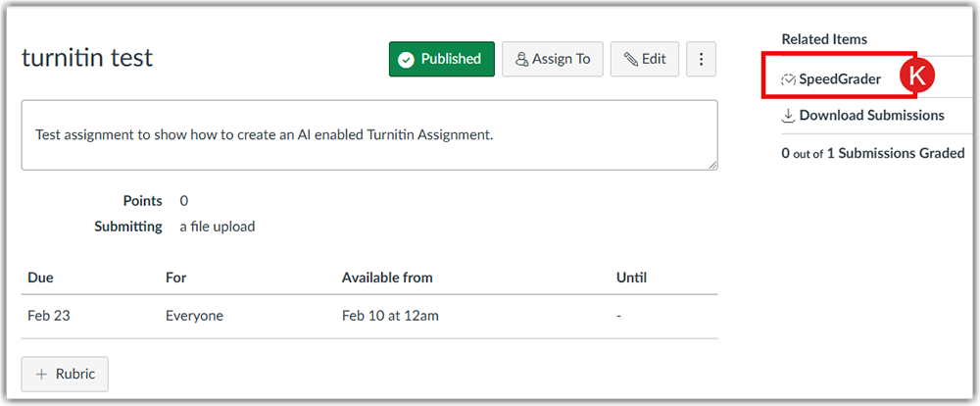
Task: Select the "turnitin test" assignment title
Action: (87, 58)
